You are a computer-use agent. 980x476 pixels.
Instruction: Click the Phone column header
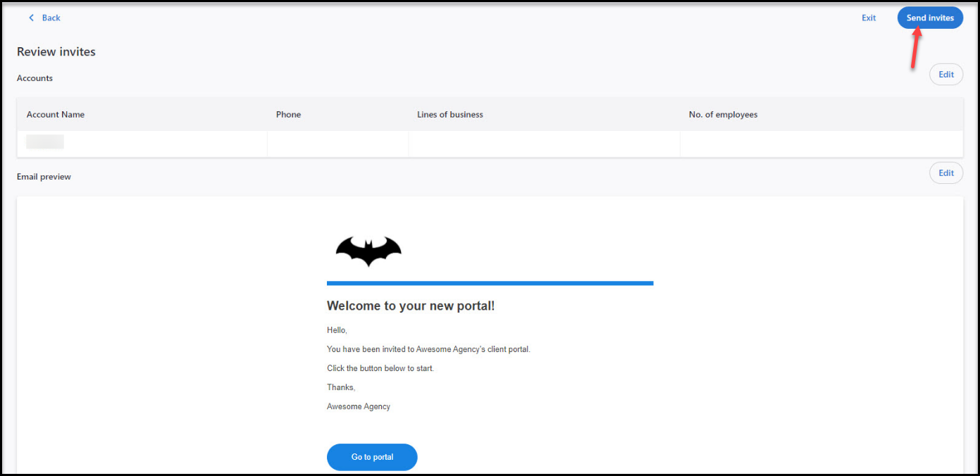(288, 114)
